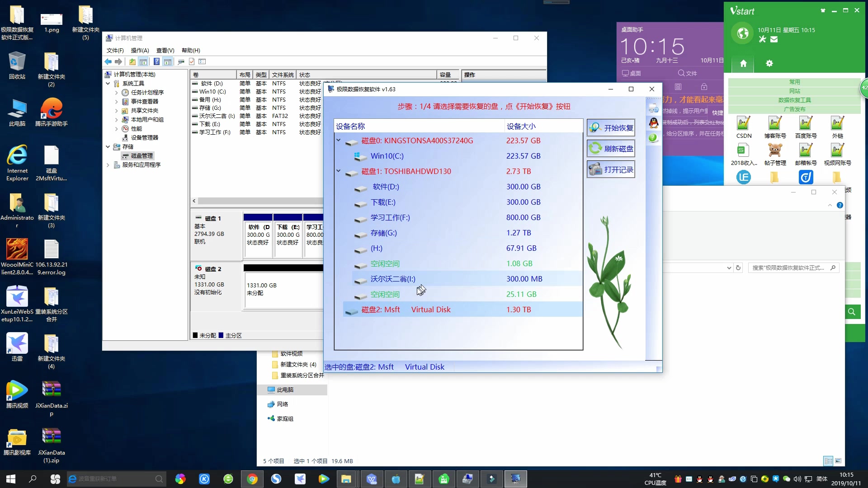Open 操作(A) menu in Computer Management
The image size is (868, 488).
click(140, 50)
